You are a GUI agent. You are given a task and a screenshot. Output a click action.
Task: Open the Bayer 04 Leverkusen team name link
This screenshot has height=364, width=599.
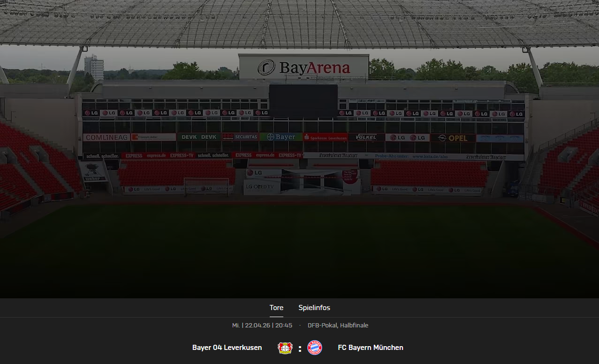[227, 348]
